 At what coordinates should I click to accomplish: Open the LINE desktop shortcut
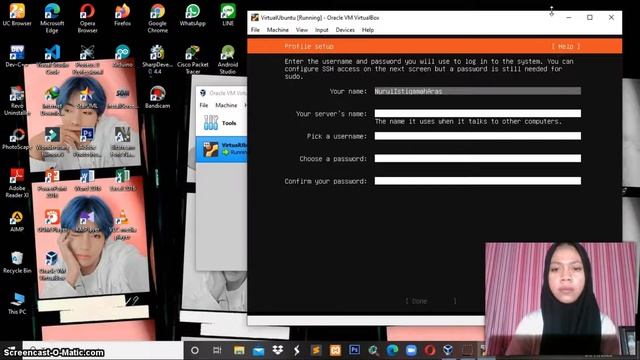tap(228, 15)
